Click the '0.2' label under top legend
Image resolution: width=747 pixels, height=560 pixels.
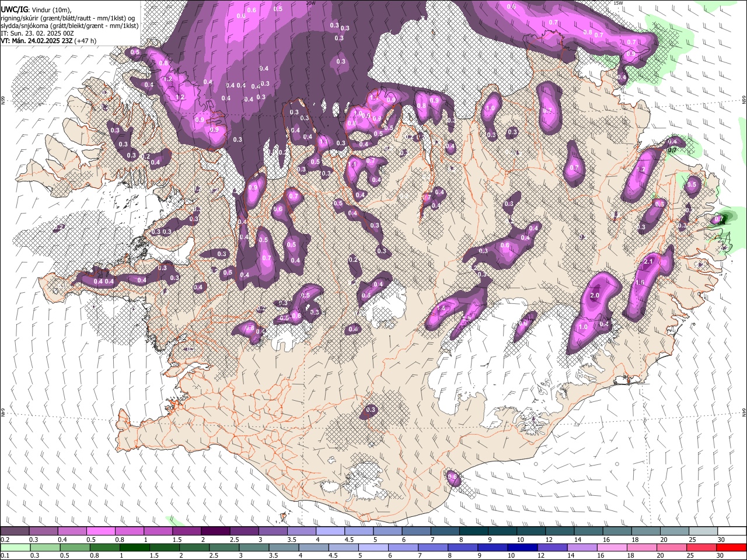[5, 540]
